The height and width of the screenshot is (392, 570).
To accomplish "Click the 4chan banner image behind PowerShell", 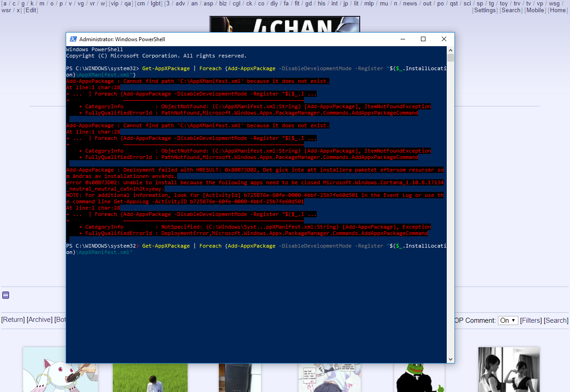I will [x=285, y=24].
